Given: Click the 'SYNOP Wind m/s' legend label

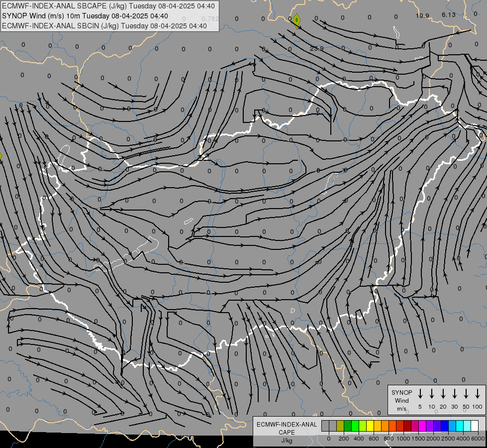Looking at the screenshot, I should (401, 400).
